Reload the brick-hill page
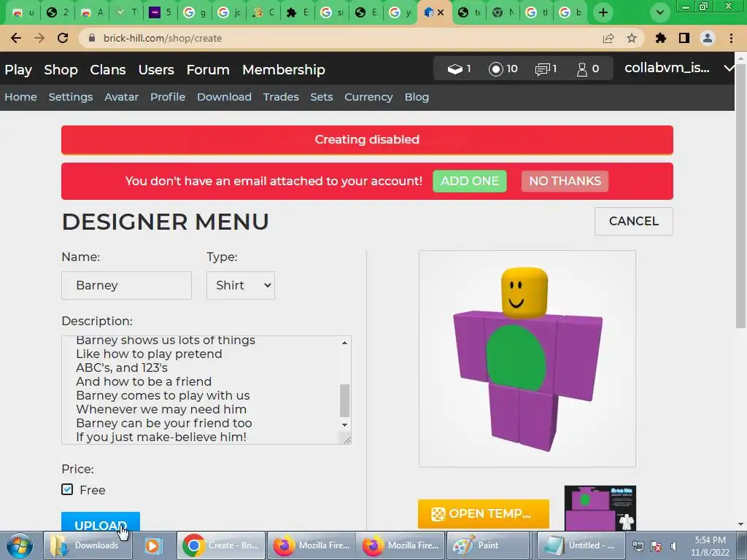 pyautogui.click(x=63, y=38)
